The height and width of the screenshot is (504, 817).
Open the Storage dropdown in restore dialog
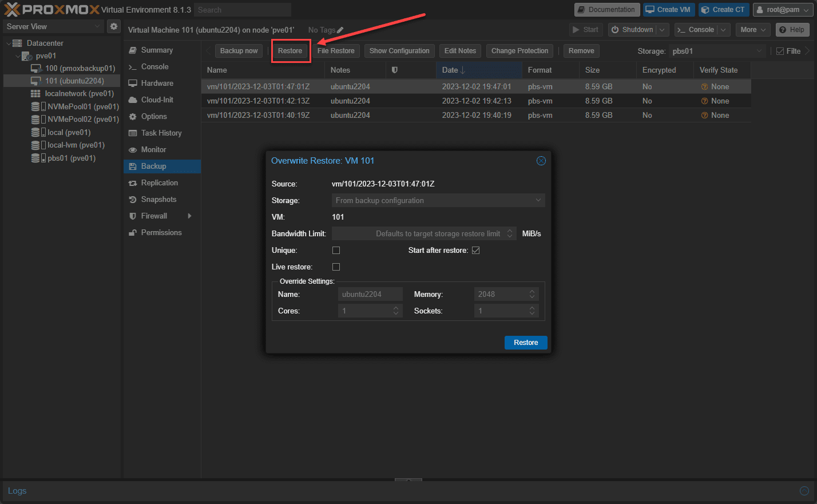point(438,200)
